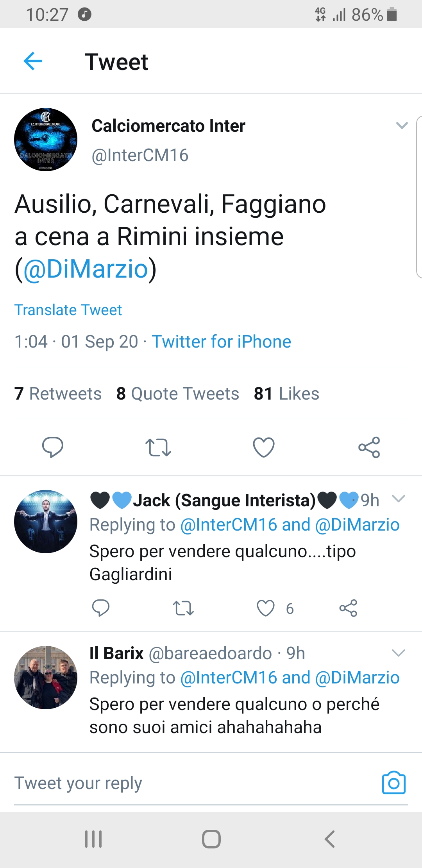
Task: Expand the options menu on Jack's reply
Action: point(398,499)
